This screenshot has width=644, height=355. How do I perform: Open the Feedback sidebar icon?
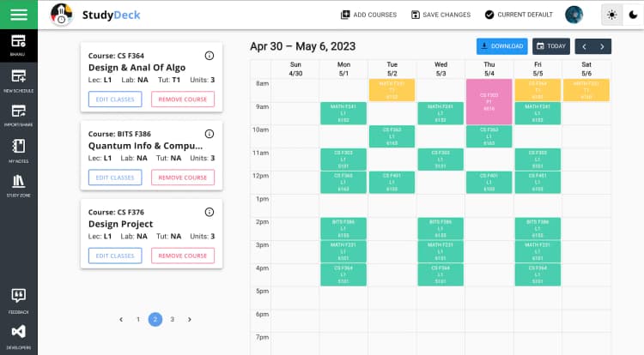(18, 300)
